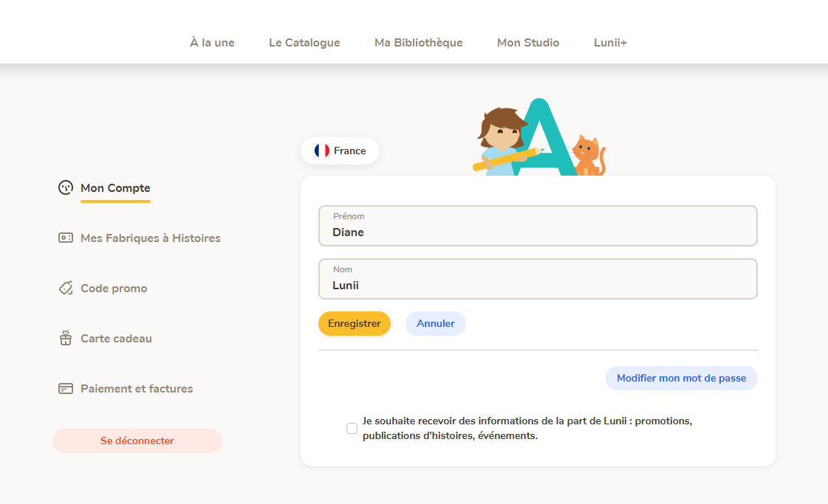828x504 pixels.
Task: Open Paiement et factures section
Action: click(x=137, y=388)
